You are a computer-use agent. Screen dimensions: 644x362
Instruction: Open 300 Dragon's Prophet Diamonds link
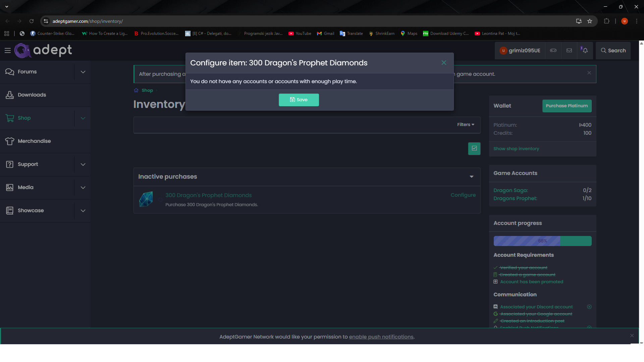[x=208, y=195]
